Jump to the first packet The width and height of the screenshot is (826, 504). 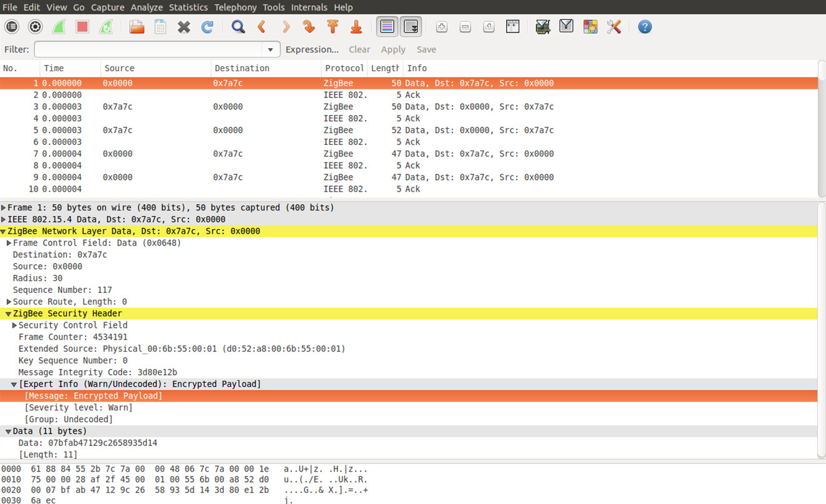[x=332, y=27]
